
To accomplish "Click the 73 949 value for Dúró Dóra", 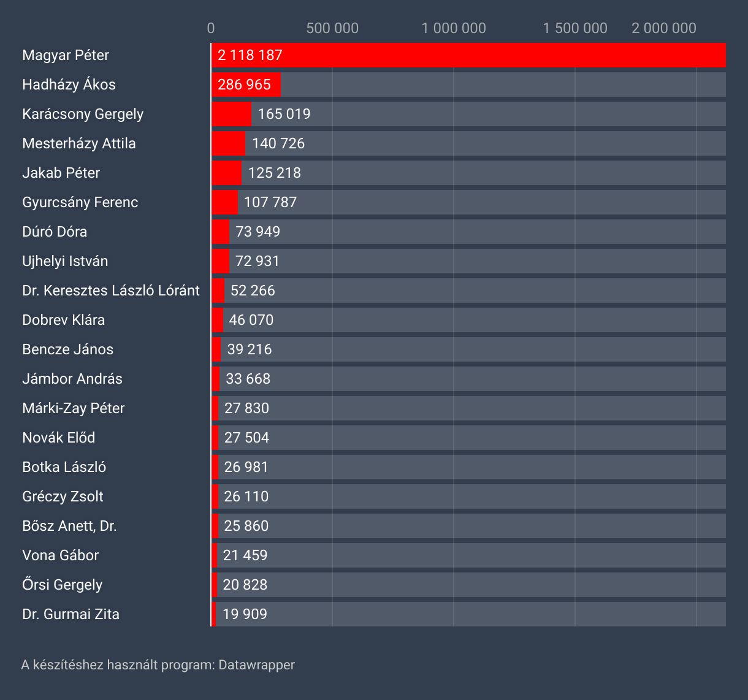I will (x=258, y=232).
